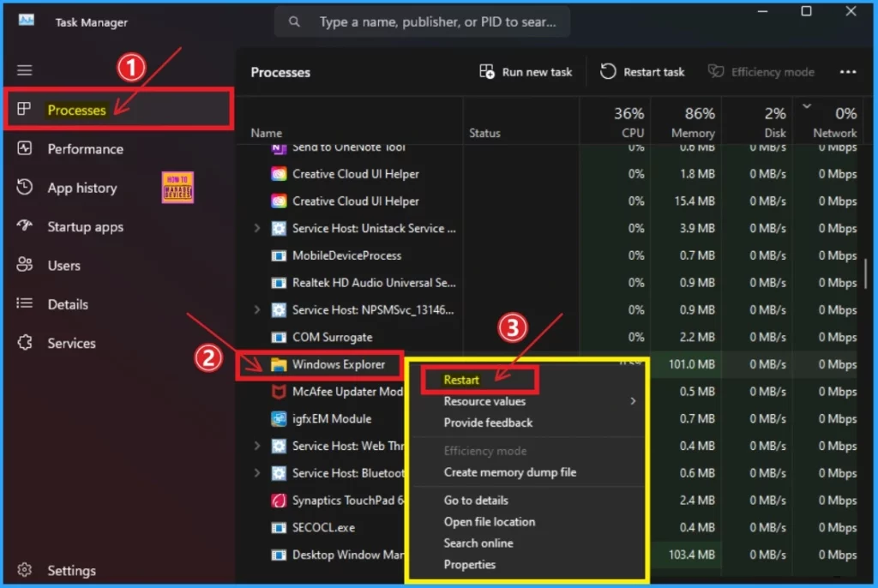Click the Synaptics TouchPad icon
Image resolution: width=878 pixels, height=588 pixels.
coord(279,501)
